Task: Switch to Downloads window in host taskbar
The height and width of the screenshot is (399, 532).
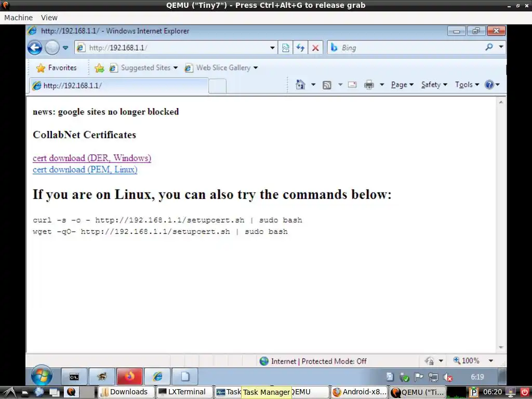Action: pos(126,392)
